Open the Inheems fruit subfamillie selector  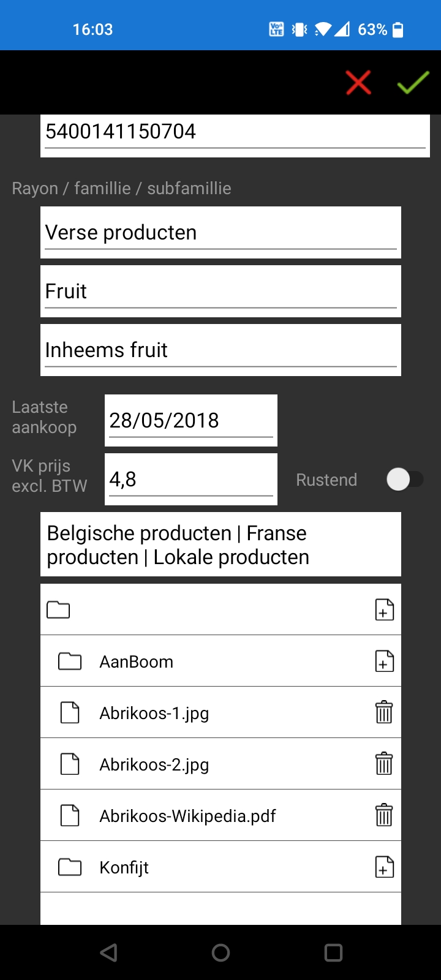(x=221, y=350)
